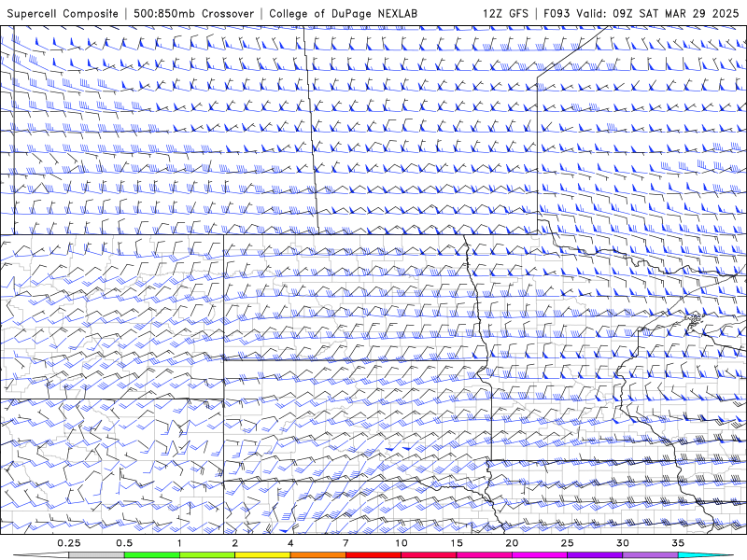The width and height of the screenshot is (747, 560).
Task: Click the colorbar label "10"
Action: (x=402, y=543)
